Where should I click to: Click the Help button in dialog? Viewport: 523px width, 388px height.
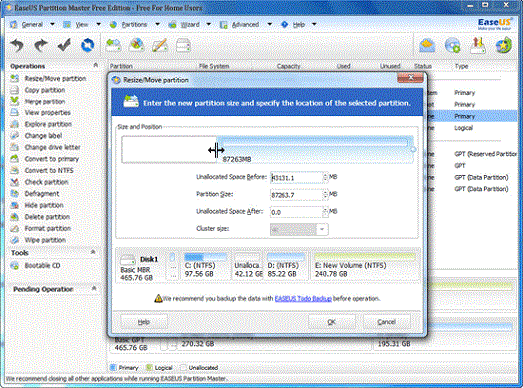pyautogui.click(x=144, y=322)
